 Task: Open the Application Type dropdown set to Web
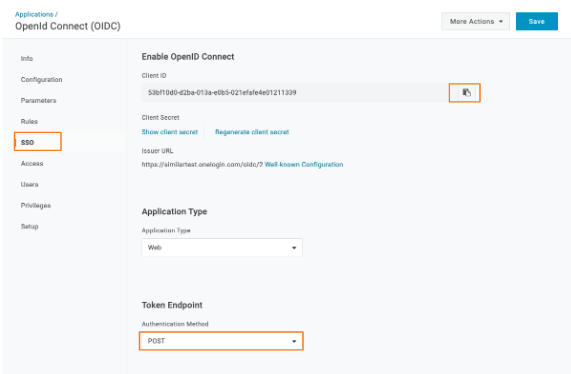[222, 248]
